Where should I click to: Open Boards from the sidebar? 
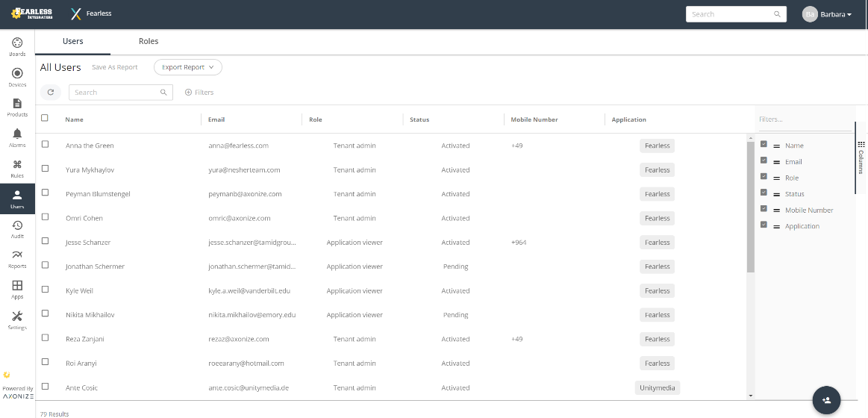(17, 46)
